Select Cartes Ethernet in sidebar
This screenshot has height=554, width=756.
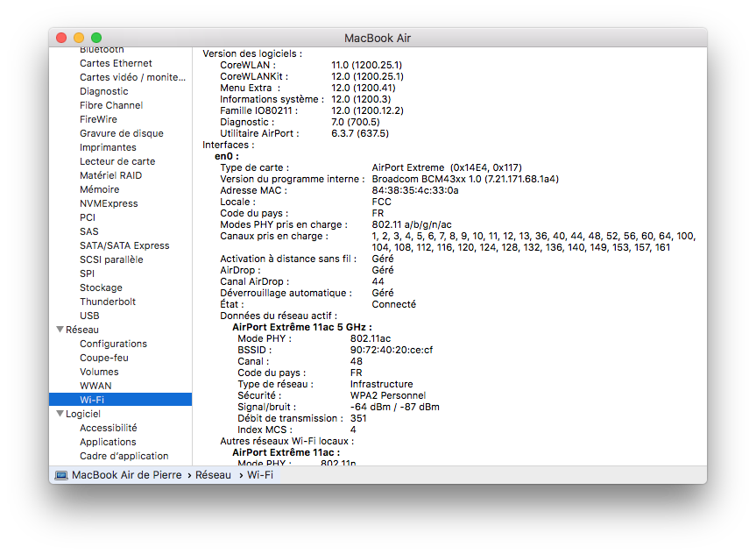coord(116,63)
